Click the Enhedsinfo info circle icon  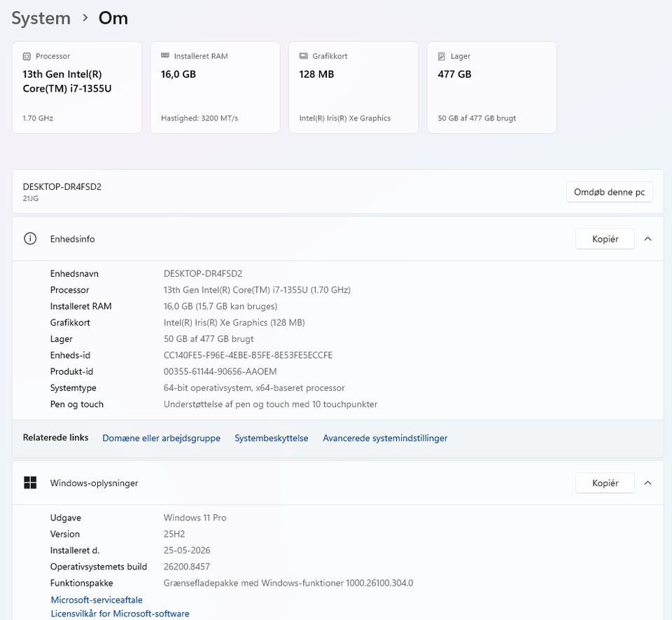point(30,239)
